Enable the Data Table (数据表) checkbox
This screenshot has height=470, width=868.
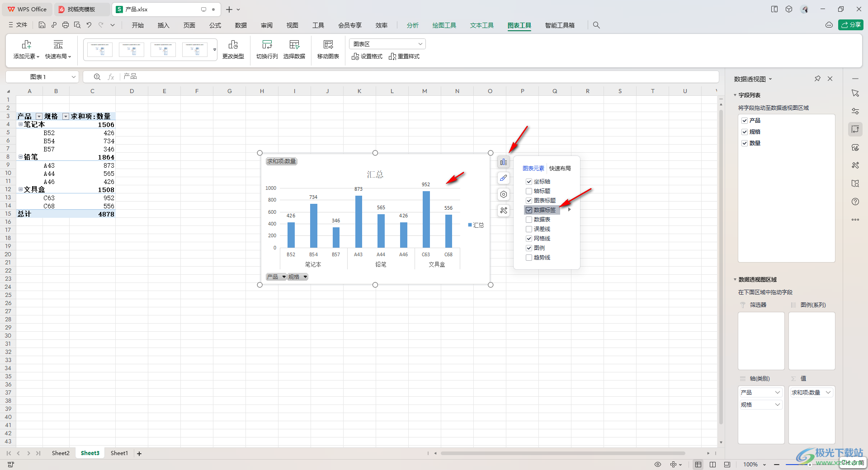point(529,220)
